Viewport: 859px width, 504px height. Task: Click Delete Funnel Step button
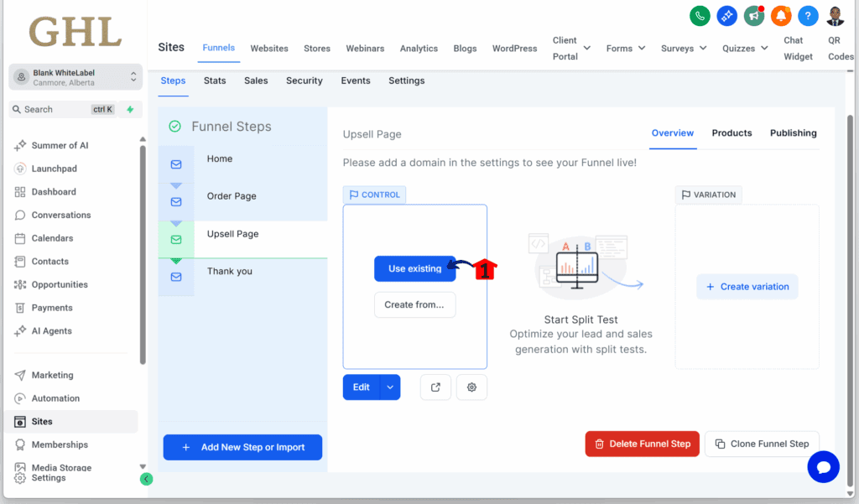click(642, 444)
